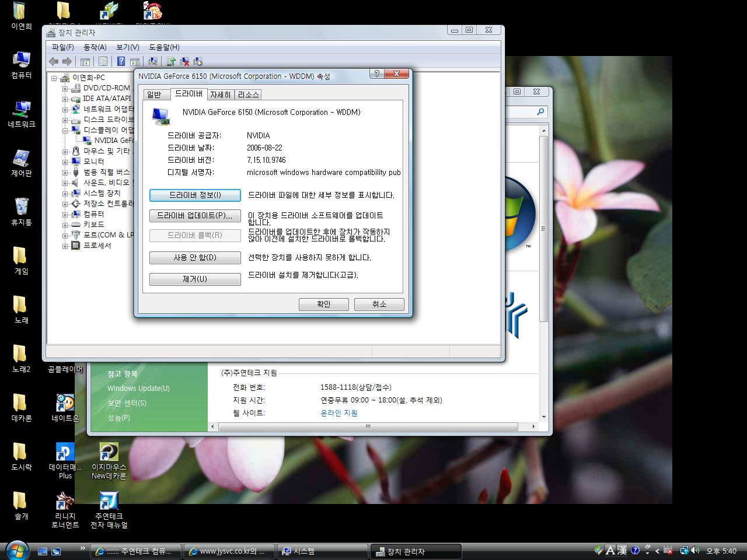Select the 주연테크 전자 매뉴얼 shortcut
The image size is (747, 560).
coord(109,510)
